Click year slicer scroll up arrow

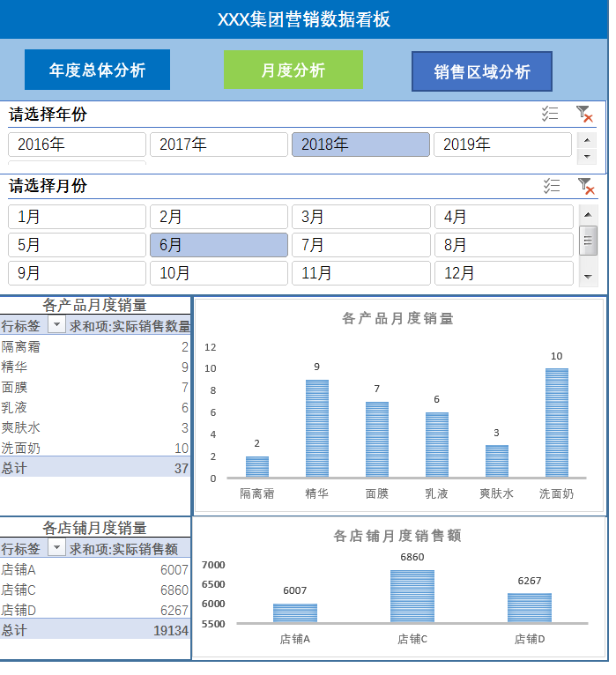[x=587, y=140]
